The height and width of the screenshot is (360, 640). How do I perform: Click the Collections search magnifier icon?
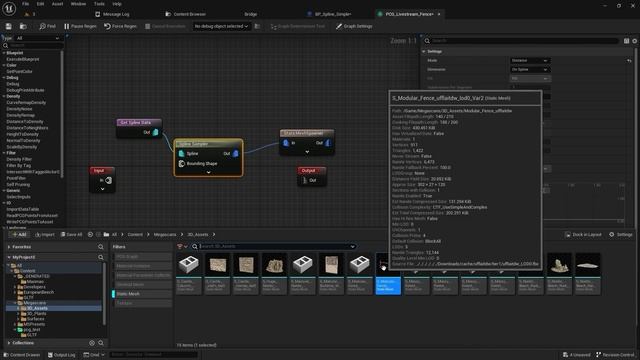point(100,343)
